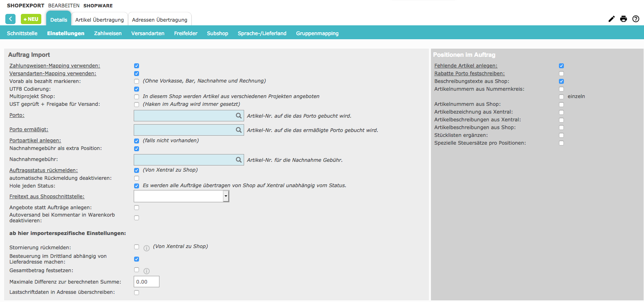Viewport: 644px width, 302px height.
Task: Click info icon next to Stornierung rückmelden
Action: (x=146, y=248)
